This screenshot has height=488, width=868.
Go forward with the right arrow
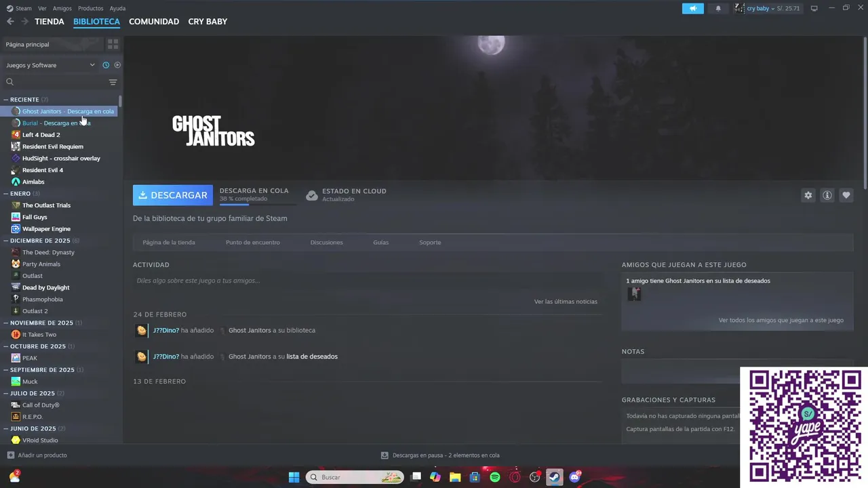25,22
